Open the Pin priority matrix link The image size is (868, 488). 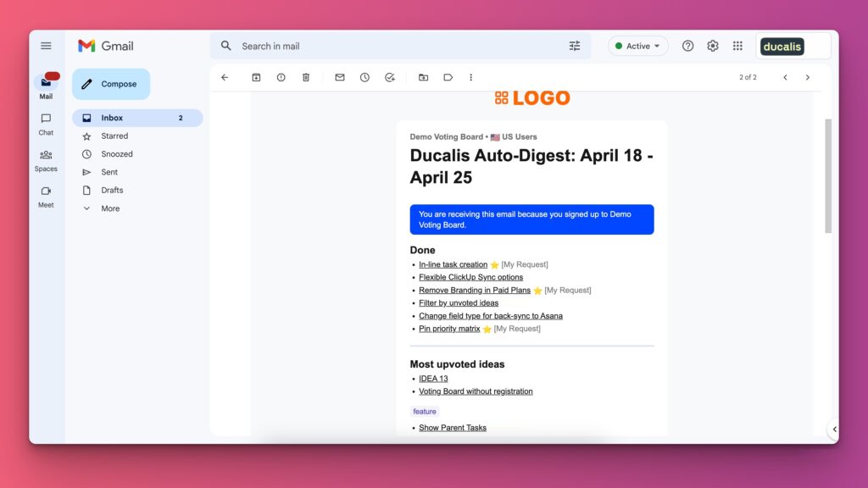coord(449,329)
